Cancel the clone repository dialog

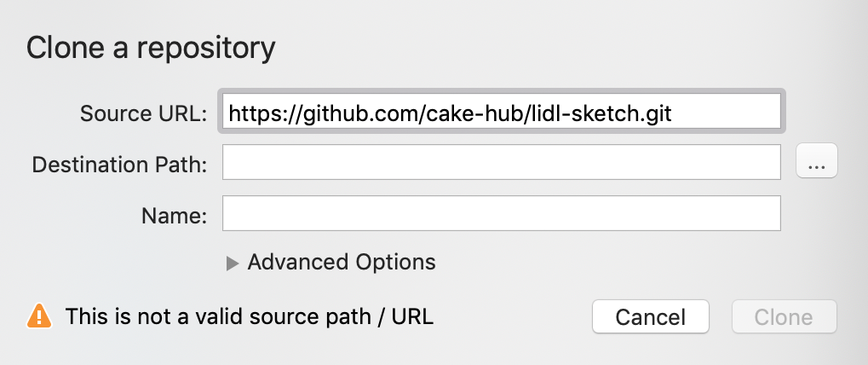point(651,316)
